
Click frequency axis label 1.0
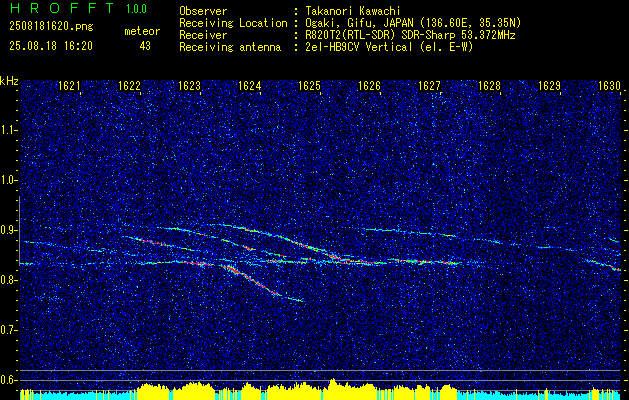coord(8,181)
